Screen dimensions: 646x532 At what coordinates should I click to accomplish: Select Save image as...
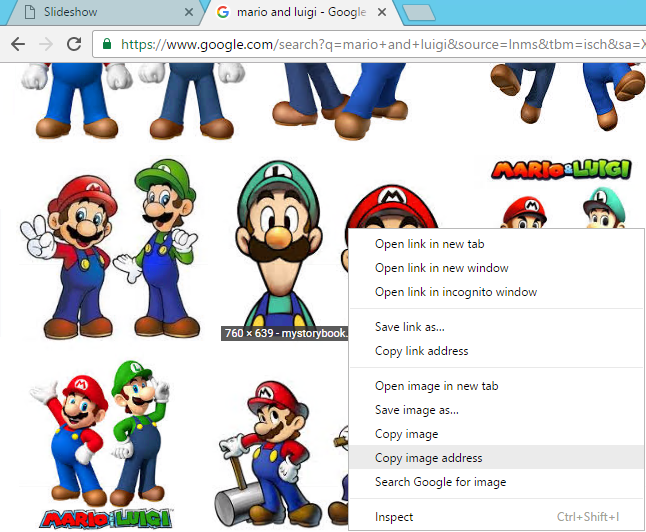click(496, 410)
